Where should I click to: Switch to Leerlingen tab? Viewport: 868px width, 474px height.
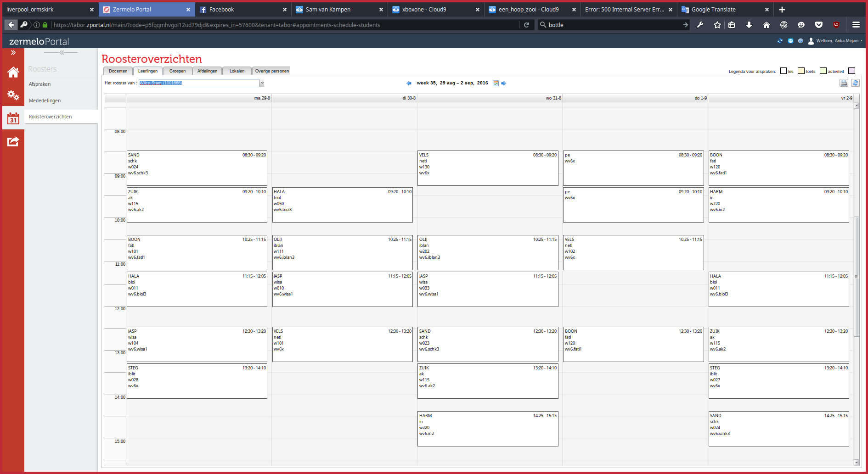click(148, 71)
